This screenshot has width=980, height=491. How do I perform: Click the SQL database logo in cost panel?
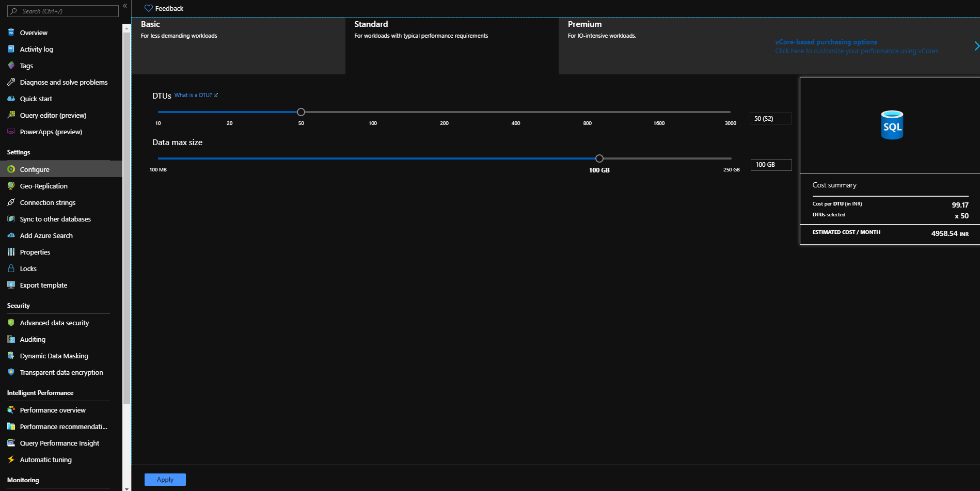pyautogui.click(x=892, y=125)
